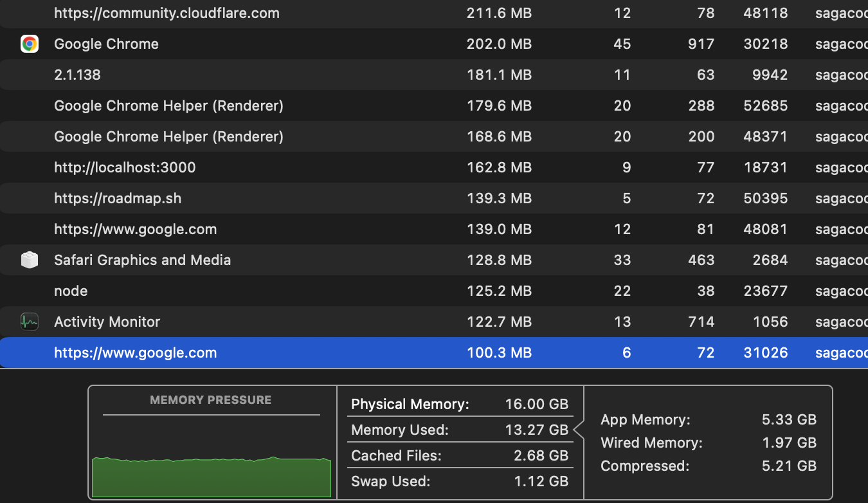Click the 33 threads value for Safari Graphics
868x503 pixels.
pos(622,260)
